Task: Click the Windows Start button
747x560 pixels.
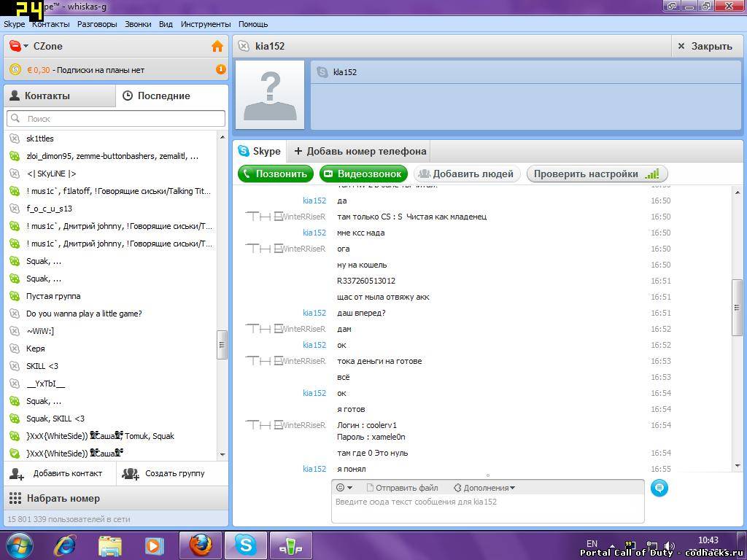Action: tap(20, 545)
